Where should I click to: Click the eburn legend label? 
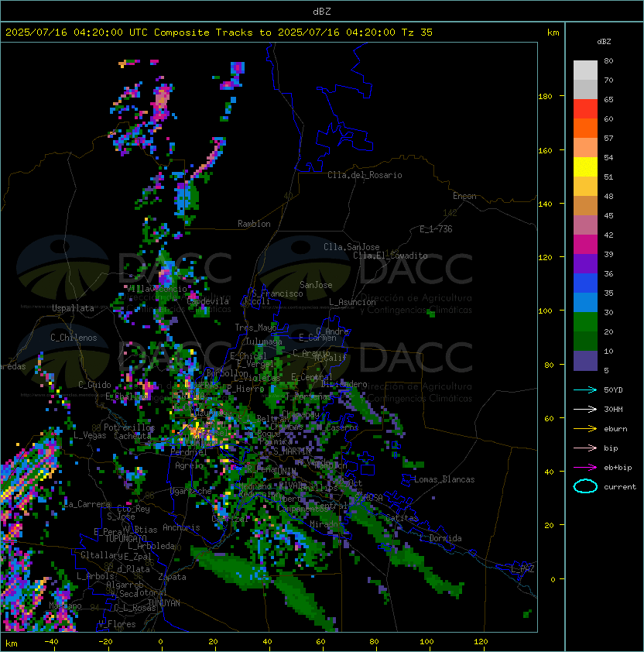[615, 429]
